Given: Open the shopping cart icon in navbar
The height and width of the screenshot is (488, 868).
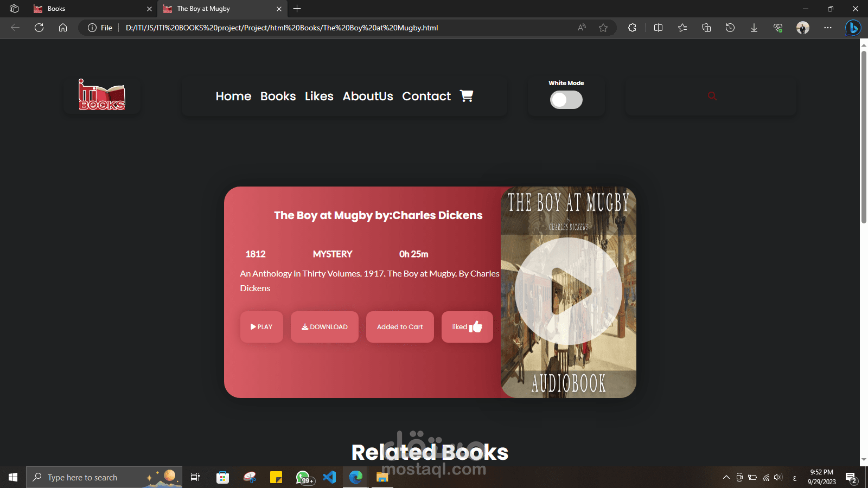Looking at the screenshot, I should click(x=467, y=96).
